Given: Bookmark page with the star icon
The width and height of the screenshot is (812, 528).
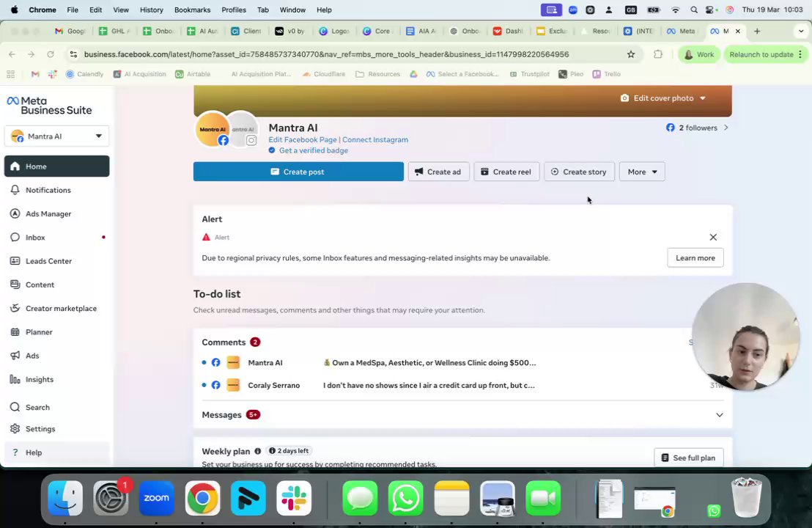Looking at the screenshot, I should point(631,54).
